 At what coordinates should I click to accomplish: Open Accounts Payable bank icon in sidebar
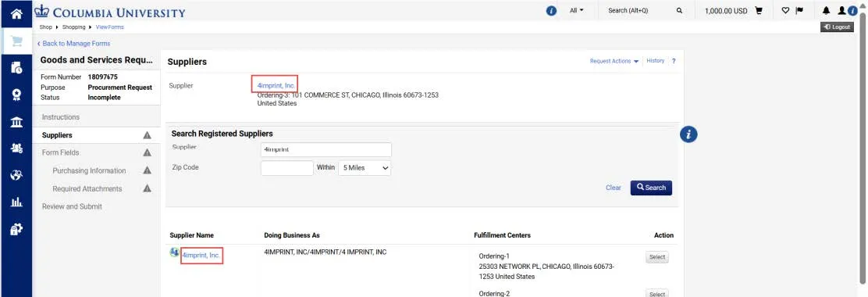point(16,122)
